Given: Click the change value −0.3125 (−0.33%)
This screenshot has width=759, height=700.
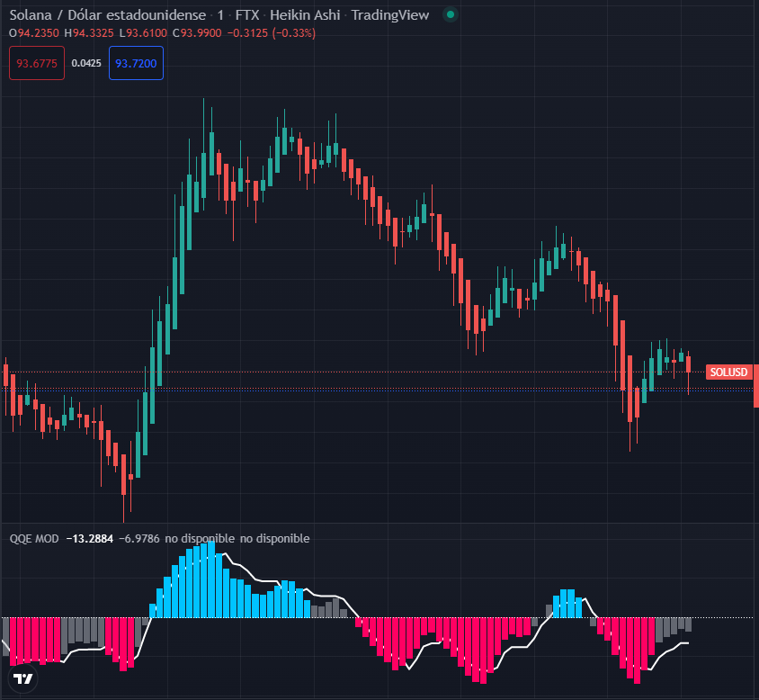Looking at the screenshot, I should (271, 33).
